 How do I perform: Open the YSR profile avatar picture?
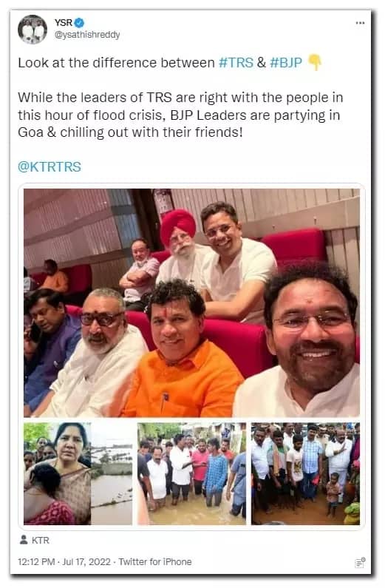(x=33, y=30)
